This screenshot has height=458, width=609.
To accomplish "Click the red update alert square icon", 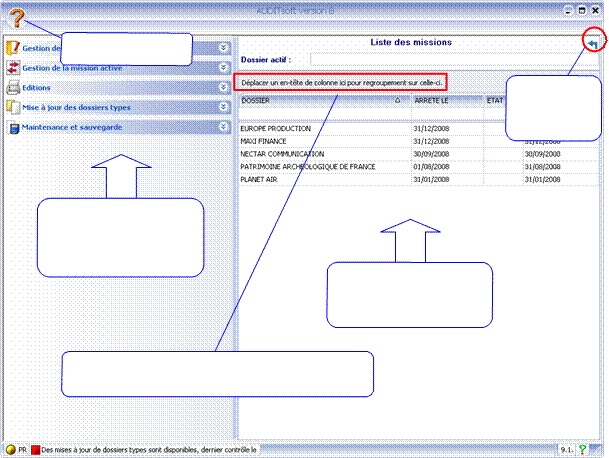I will 34,450.
